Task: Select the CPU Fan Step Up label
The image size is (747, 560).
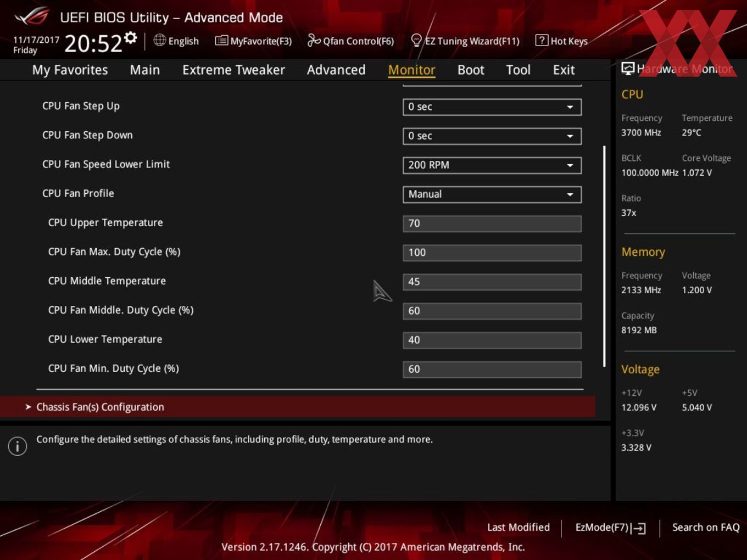Action: coord(81,106)
